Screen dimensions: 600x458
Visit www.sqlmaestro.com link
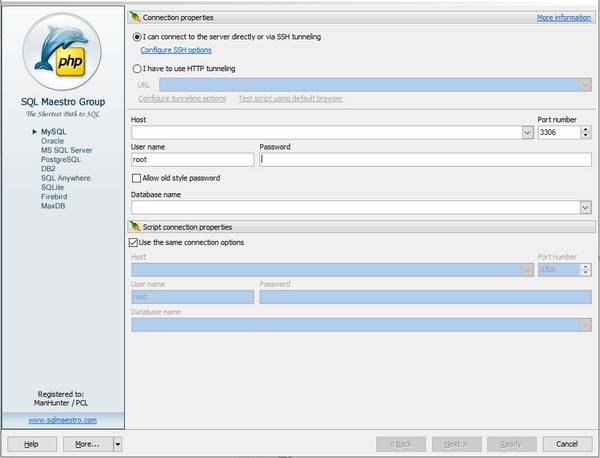click(x=62, y=420)
